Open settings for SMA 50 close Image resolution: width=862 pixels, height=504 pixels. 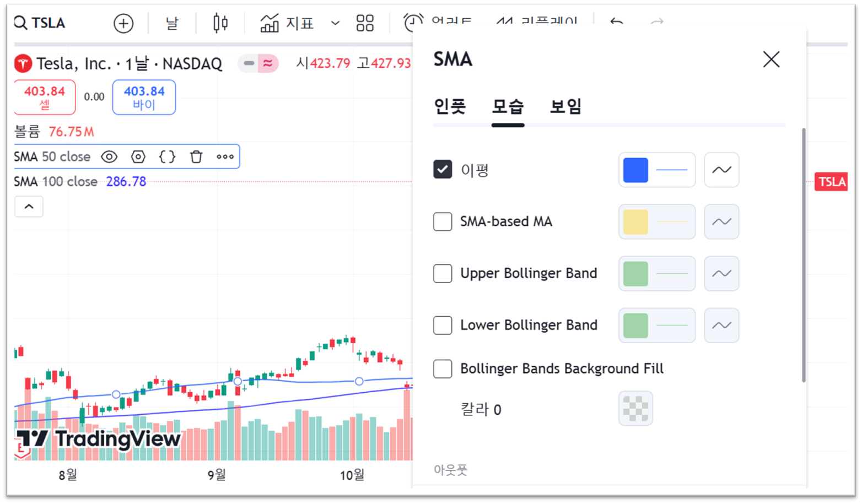pyautogui.click(x=138, y=157)
